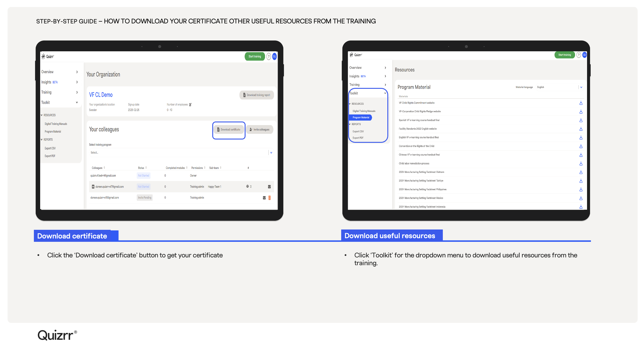Delete the invite-pending colleague with trash icon
This screenshot has height=360, width=644.
tap(270, 198)
